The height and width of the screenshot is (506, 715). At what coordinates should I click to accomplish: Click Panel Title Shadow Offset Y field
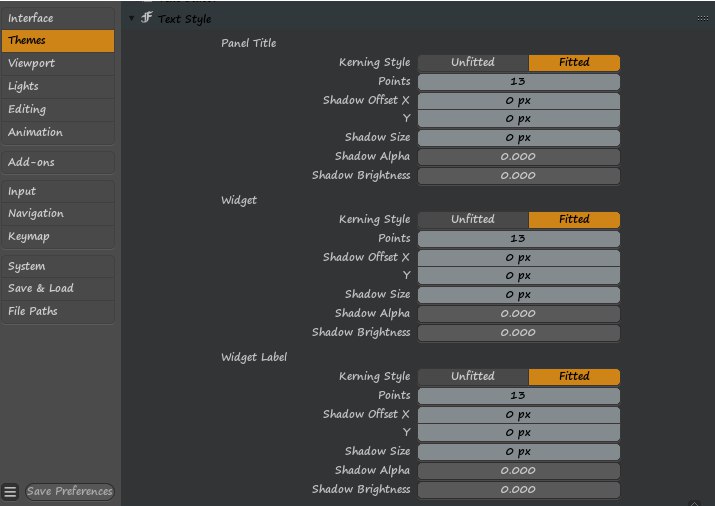519,119
